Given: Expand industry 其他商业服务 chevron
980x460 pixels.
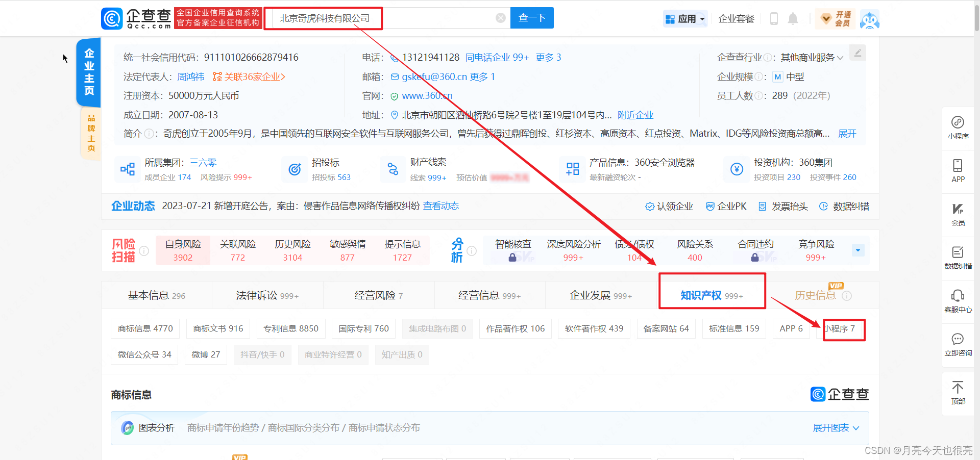Looking at the screenshot, I should (x=840, y=58).
